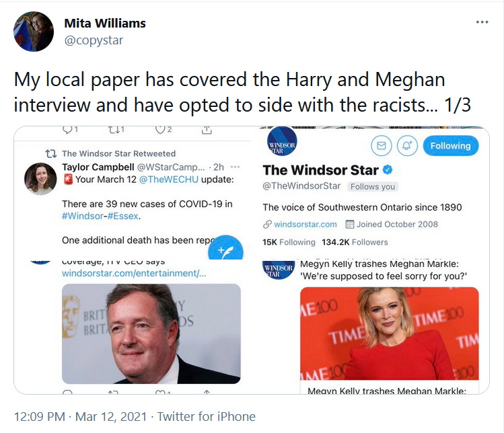The width and height of the screenshot is (504, 433).
Task: View the 134.2K Followers list
Action: coord(355,242)
